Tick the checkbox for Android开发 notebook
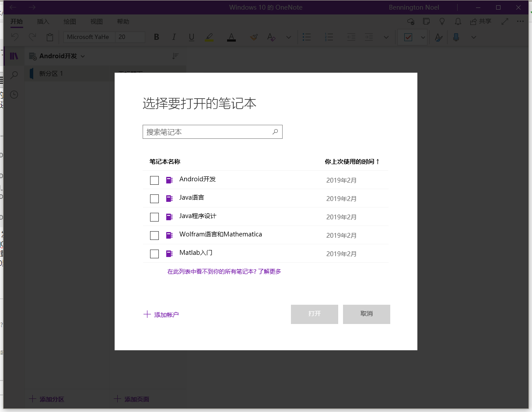This screenshot has width=532, height=412. click(154, 180)
